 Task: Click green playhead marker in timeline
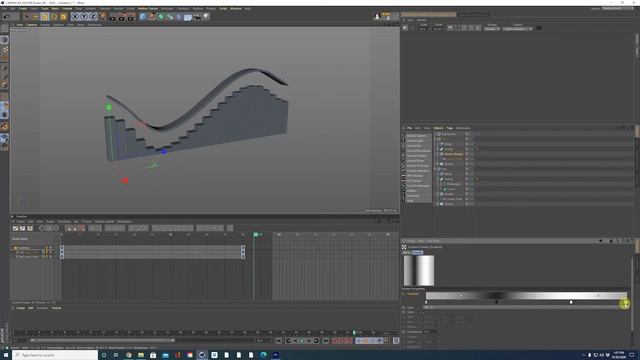tap(256, 235)
